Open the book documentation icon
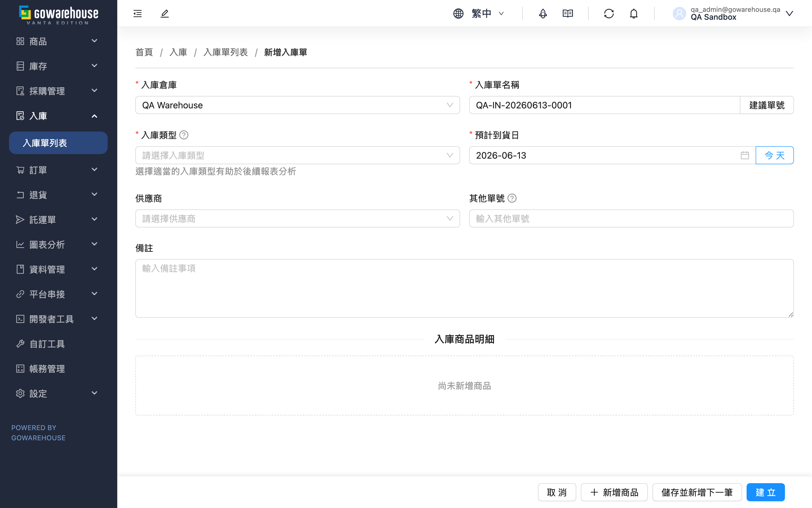 [x=568, y=14]
